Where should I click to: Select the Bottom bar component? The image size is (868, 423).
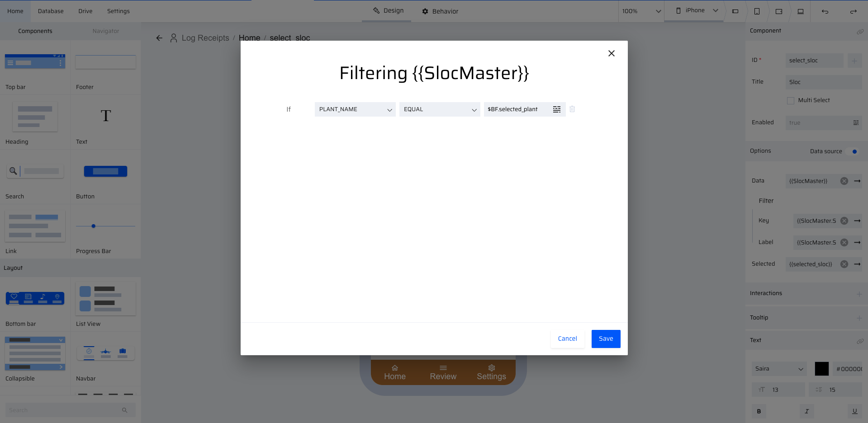35,305
